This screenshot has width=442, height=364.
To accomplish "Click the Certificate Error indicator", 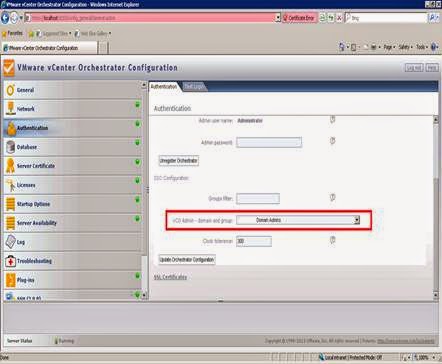I will click(x=299, y=18).
